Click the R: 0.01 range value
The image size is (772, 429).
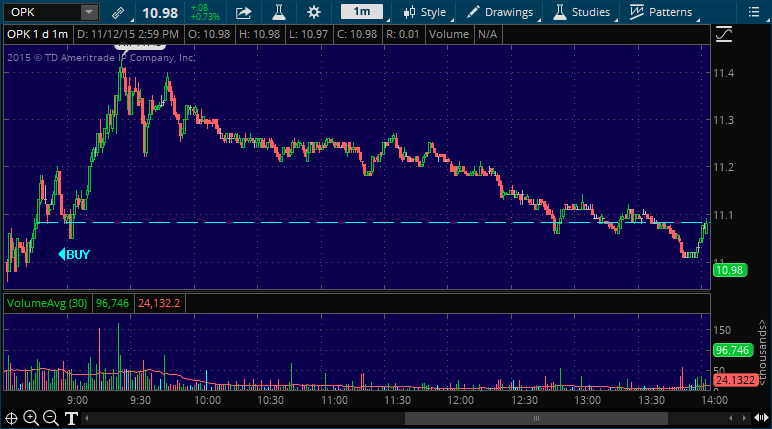tap(403, 34)
